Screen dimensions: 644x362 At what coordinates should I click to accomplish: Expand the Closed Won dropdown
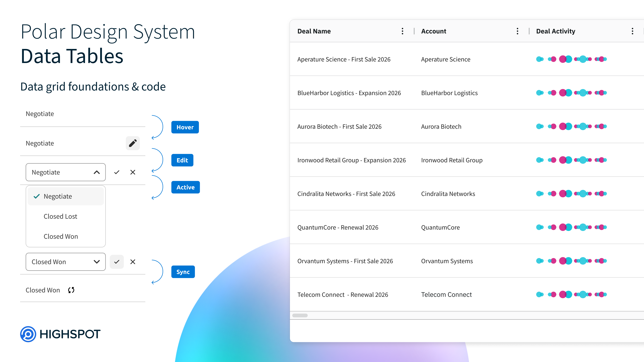tap(97, 262)
